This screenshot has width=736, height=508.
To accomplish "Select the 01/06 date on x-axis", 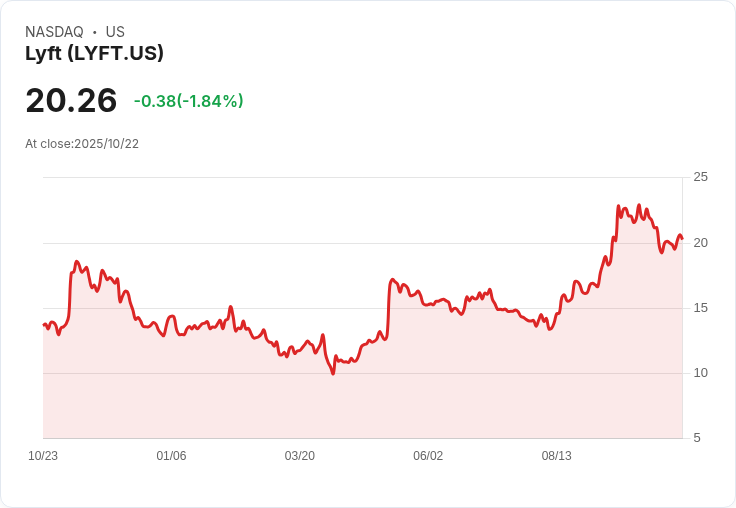I will pyautogui.click(x=171, y=456).
